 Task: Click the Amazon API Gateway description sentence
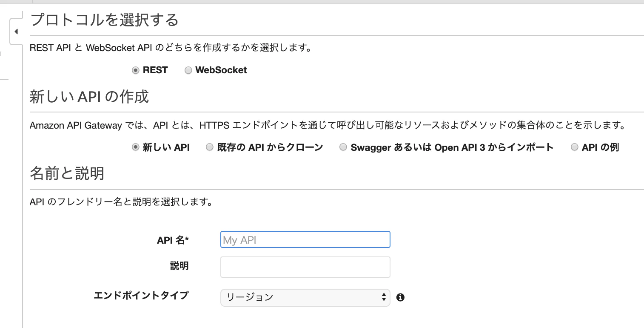click(x=328, y=126)
